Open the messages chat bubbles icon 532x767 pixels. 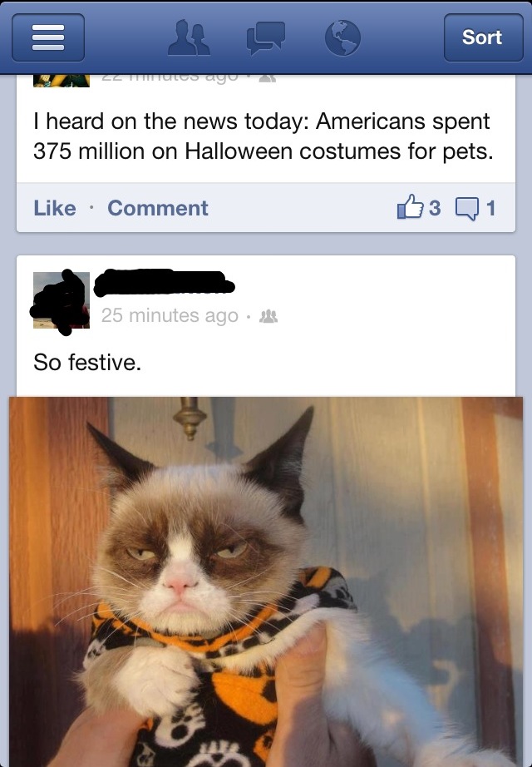[265, 37]
